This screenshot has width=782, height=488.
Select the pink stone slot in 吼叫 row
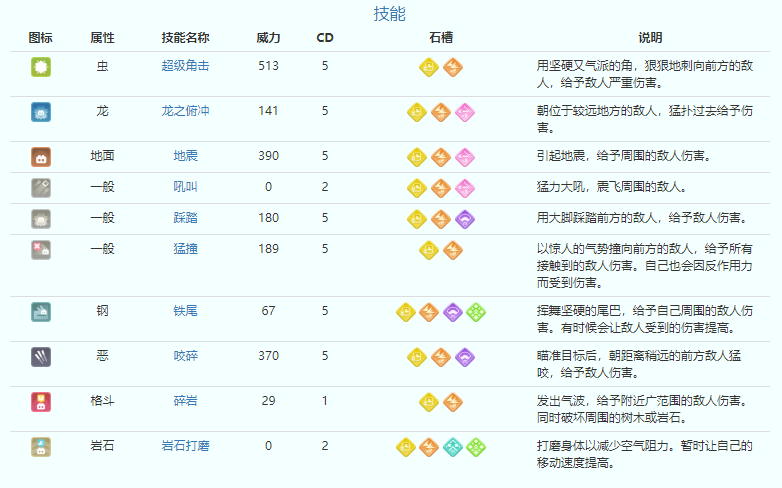(465, 188)
